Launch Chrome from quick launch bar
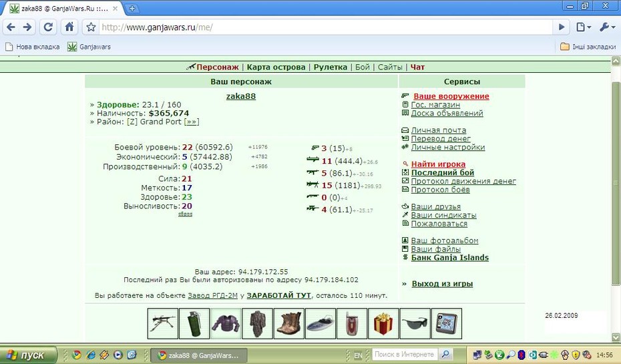The image size is (621, 364). tap(77, 355)
